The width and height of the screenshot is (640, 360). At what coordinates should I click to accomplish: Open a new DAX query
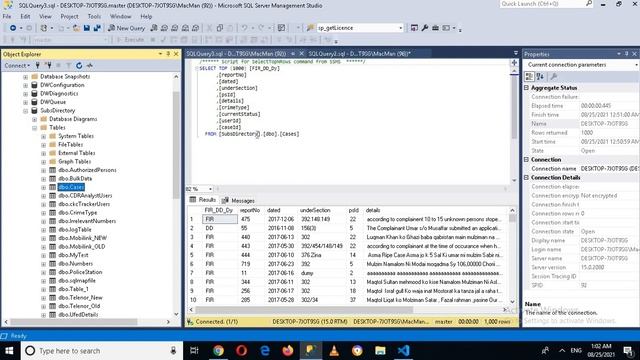196,28
